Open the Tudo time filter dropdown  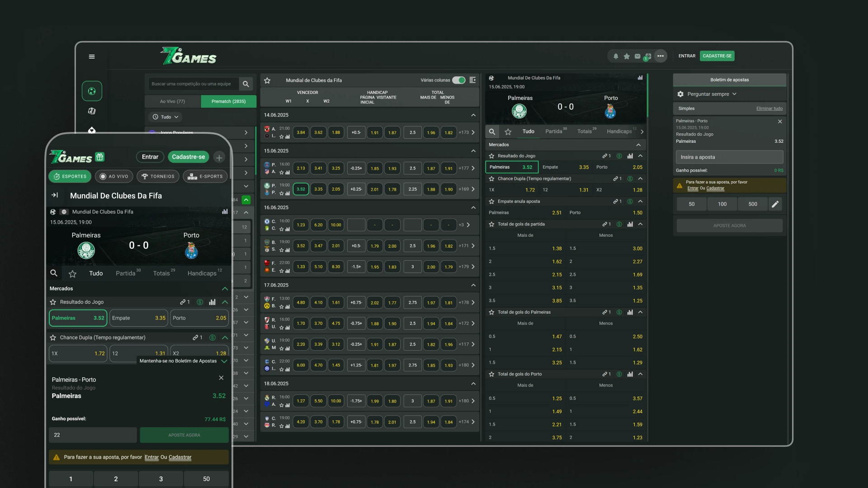(x=165, y=117)
